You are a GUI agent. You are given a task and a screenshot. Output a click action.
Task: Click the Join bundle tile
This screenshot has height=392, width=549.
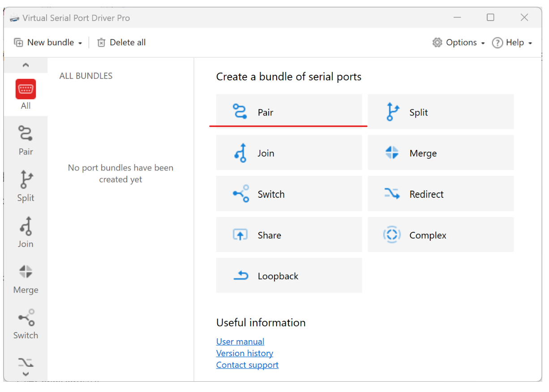click(289, 153)
